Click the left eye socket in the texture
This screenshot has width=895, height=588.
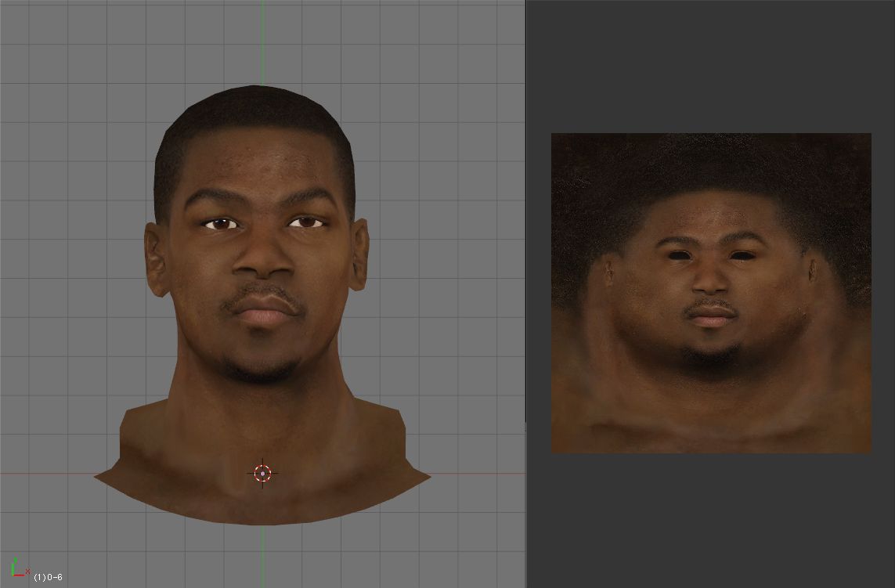coord(677,256)
